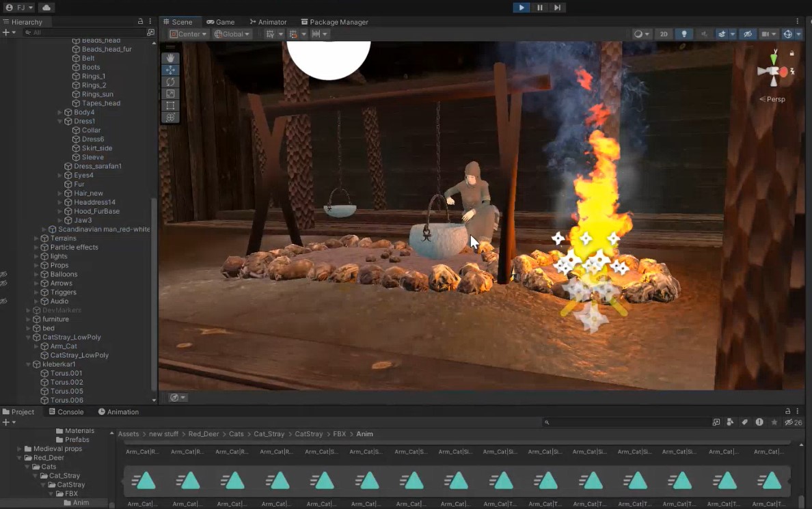The height and width of the screenshot is (509, 812).
Task: Select the Hand view tool
Action: (x=170, y=58)
